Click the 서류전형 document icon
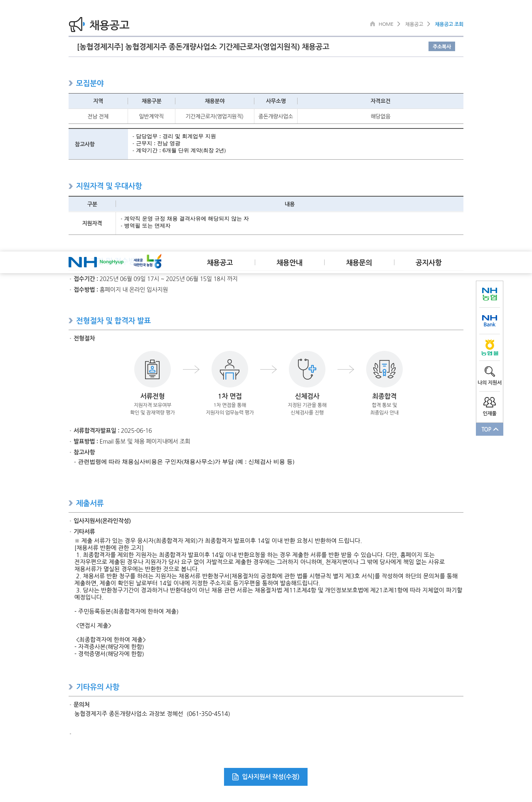 point(153,369)
